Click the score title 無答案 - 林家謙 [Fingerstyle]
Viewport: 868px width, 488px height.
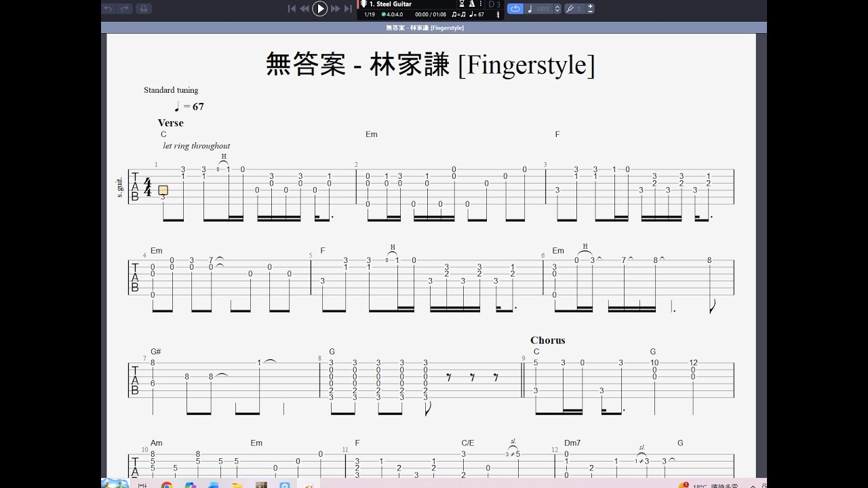click(430, 64)
